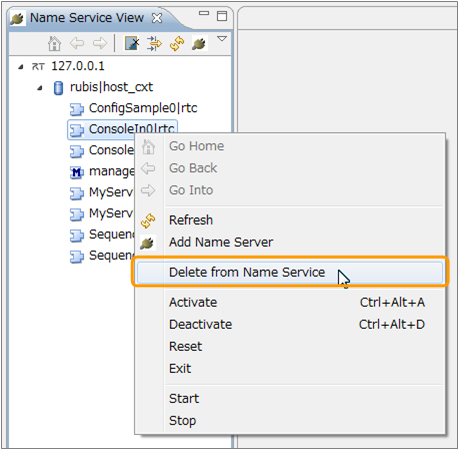
Task: Click the Go Back arrow in toolbar
Action: [77, 43]
